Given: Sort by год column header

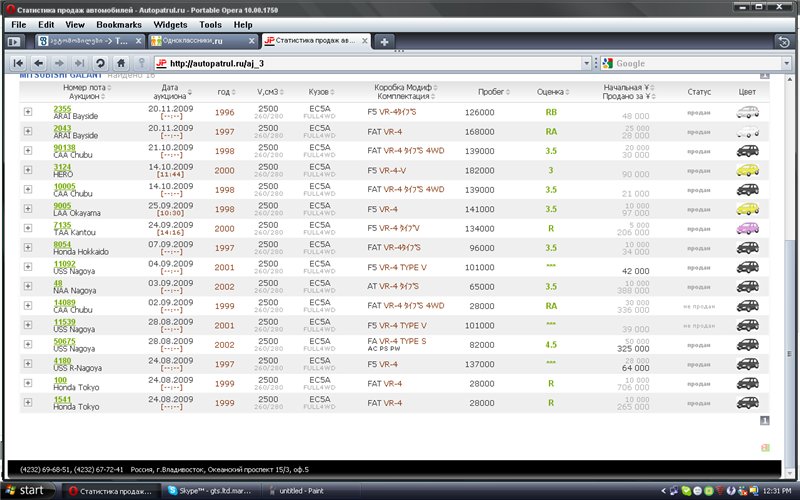Looking at the screenshot, I should coord(226,92).
